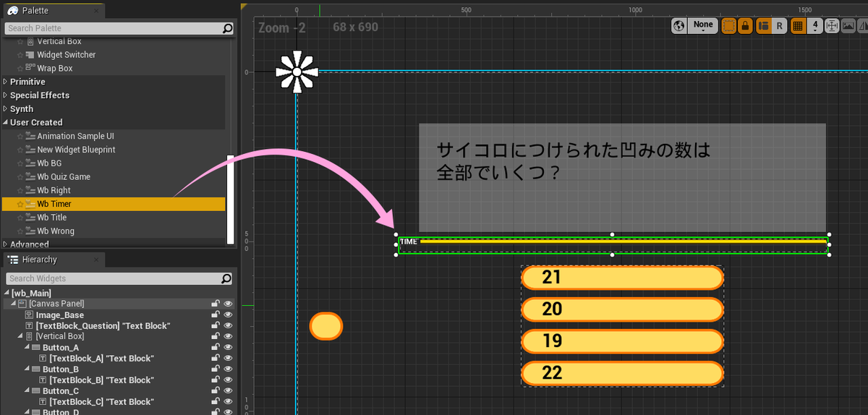Toggle visibility eye for Vertical Box
Viewport: 868px width, 415px height.
click(x=228, y=337)
